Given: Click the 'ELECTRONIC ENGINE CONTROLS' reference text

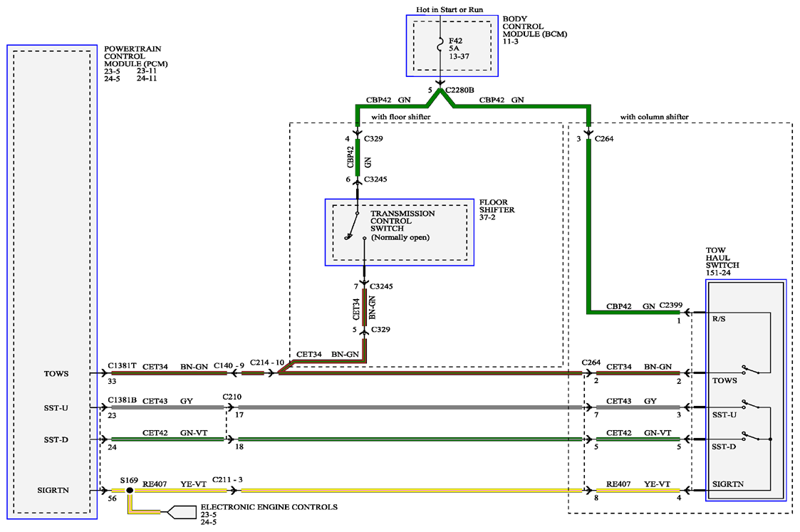Looking at the screenshot, I should pos(269,507).
